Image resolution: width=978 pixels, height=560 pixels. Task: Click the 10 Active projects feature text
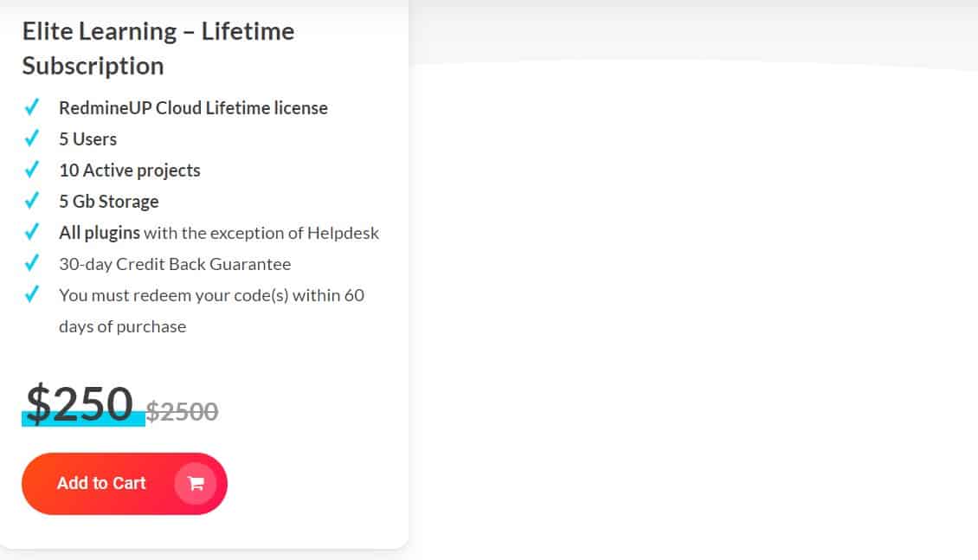coord(129,170)
